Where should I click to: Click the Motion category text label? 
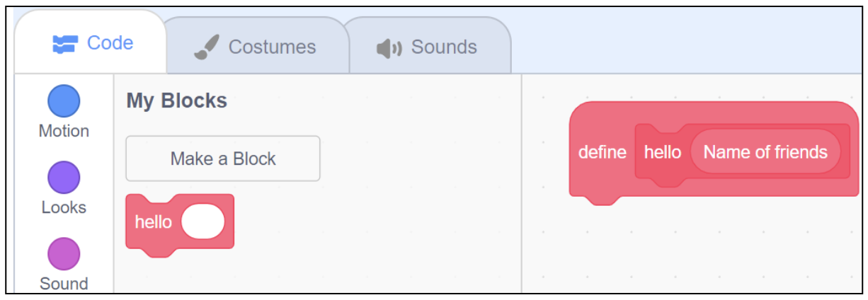pyautogui.click(x=64, y=131)
